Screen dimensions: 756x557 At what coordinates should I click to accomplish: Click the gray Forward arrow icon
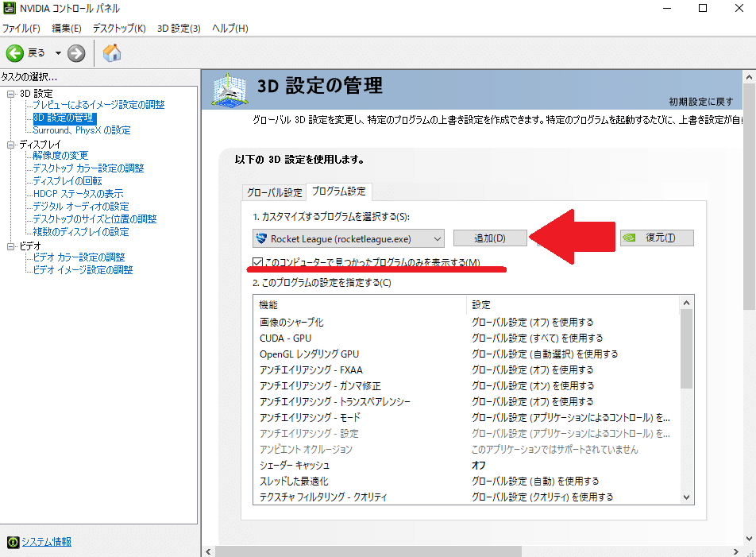tap(76, 53)
